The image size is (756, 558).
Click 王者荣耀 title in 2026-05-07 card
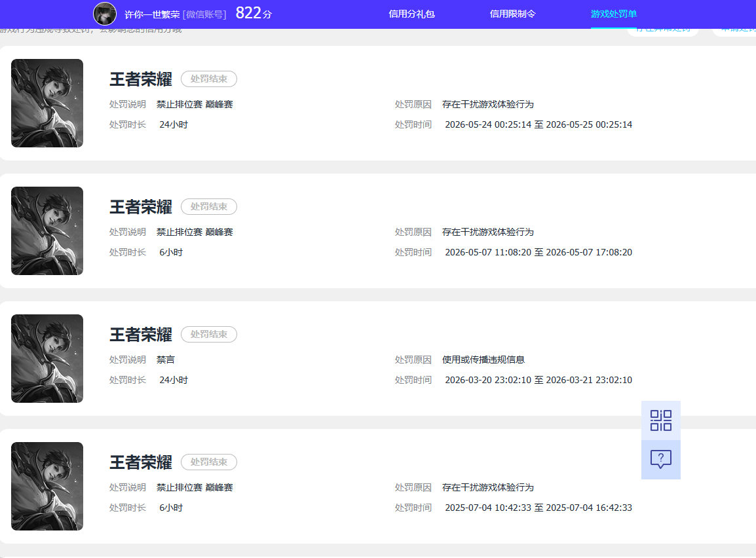coord(141,207)
